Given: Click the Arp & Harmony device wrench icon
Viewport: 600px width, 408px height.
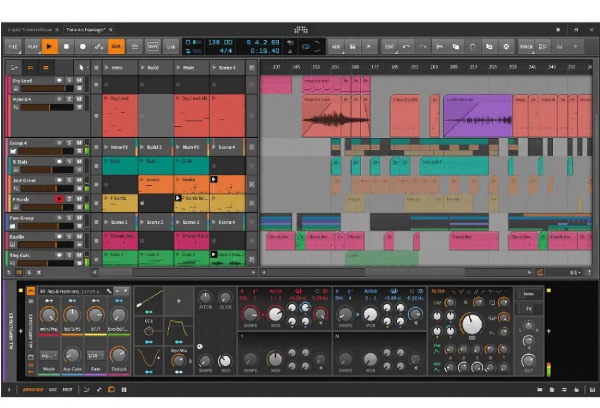Looking at the screenshot, I should tap(109, 291).
